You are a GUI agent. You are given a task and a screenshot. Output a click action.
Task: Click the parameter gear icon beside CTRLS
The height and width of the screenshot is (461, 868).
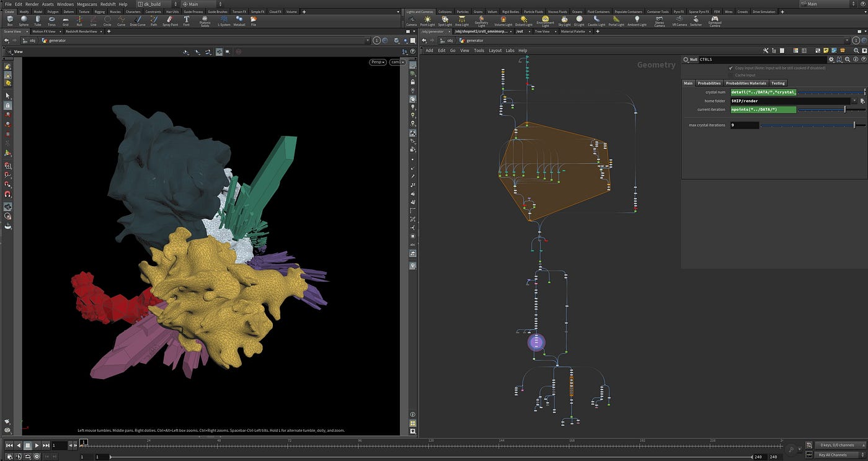pyautogui.click(x=831, y=60)
